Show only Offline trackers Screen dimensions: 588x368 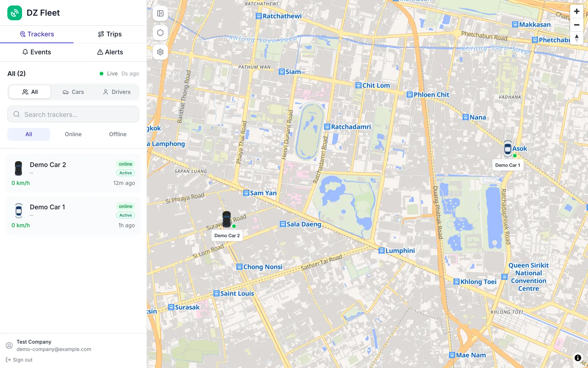[x=118, y=134]
